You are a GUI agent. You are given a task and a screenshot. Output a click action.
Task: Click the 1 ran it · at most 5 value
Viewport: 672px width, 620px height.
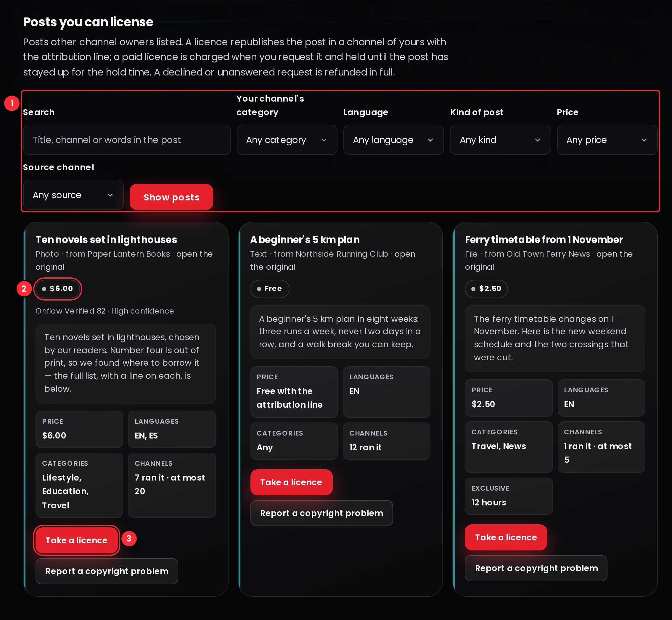[x=597, y=453]
